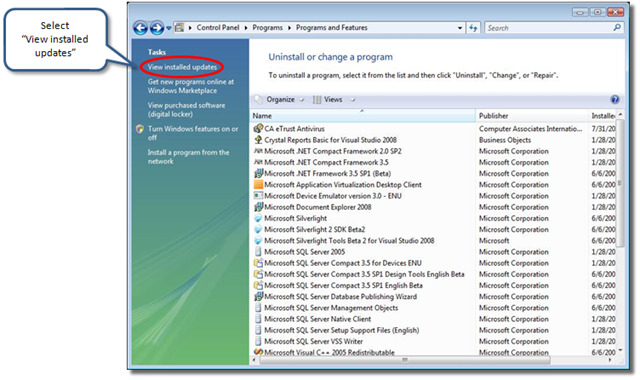
Task: Click the blue help question mark icon
Action: click(615, 99)
